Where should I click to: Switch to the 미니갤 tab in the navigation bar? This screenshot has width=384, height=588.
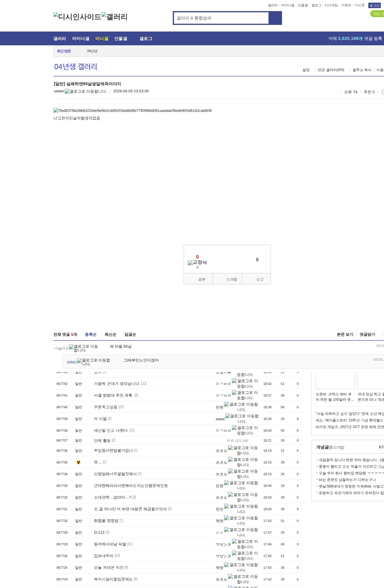pos(102,39)
